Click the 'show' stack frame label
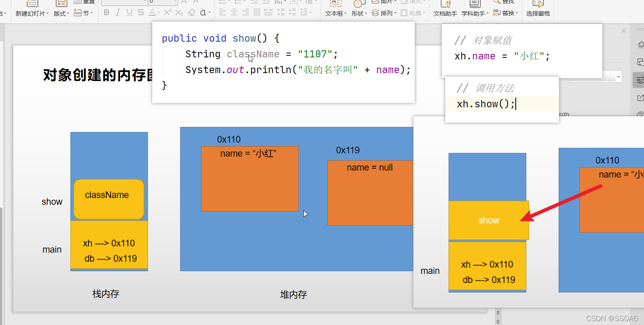Viewport: 644px width, 325px height. coord(52,202)
